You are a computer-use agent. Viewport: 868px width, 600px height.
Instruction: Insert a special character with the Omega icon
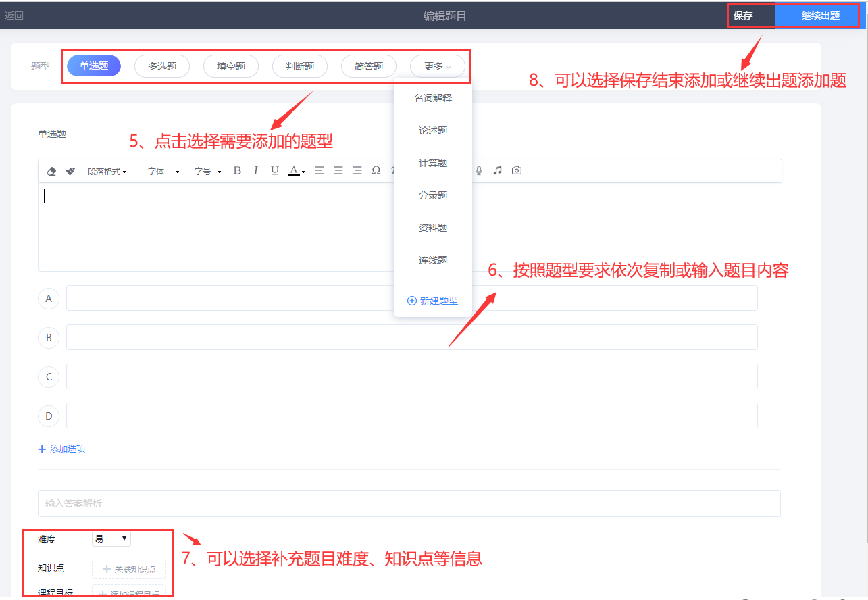(x=376, y=171)
